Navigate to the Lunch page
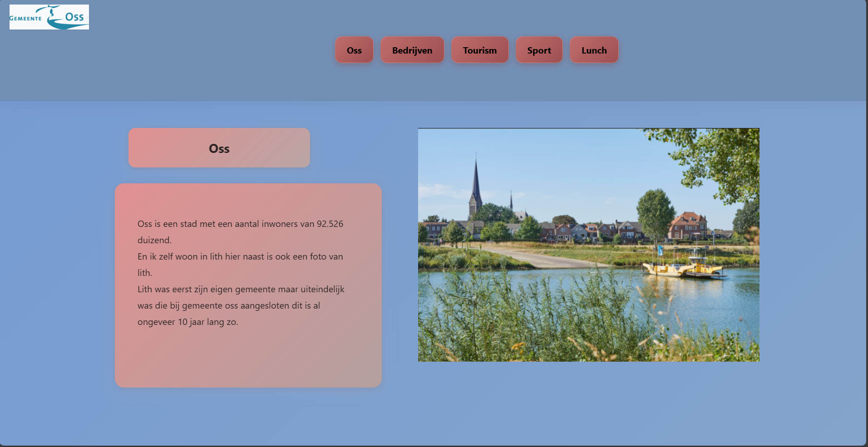 click(x=594, y=50)
